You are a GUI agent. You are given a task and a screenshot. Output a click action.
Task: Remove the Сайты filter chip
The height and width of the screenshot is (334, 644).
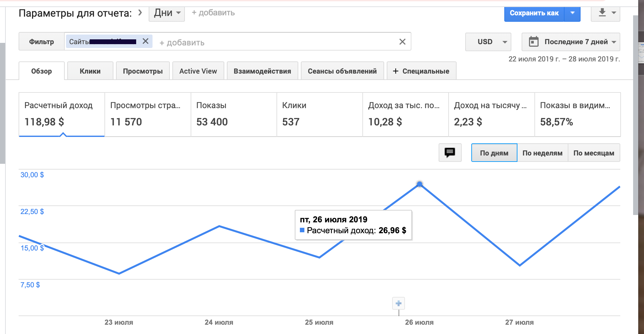[145, 41]
